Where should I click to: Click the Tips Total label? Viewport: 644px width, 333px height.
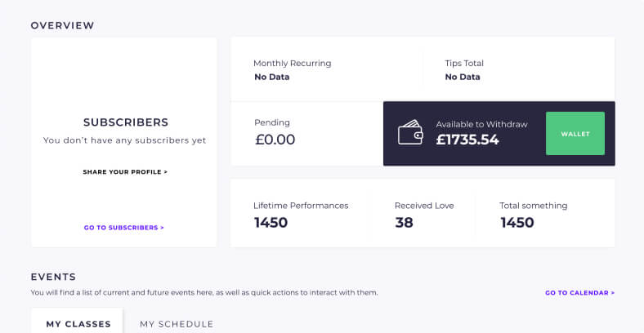coord(464,63)
